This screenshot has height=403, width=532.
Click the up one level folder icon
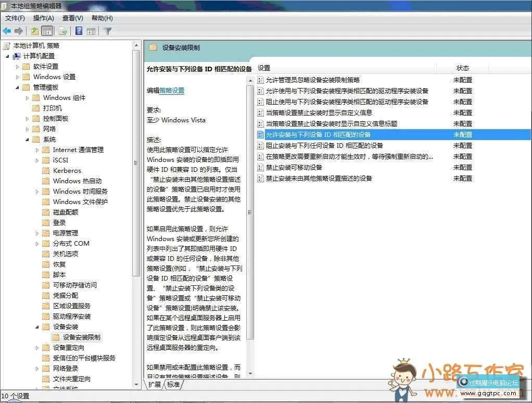click(35, 30)
